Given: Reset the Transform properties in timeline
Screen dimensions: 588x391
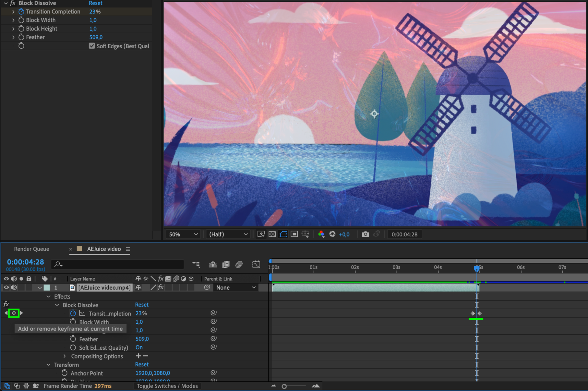Looking at the screenshot, I should (141, 365).
